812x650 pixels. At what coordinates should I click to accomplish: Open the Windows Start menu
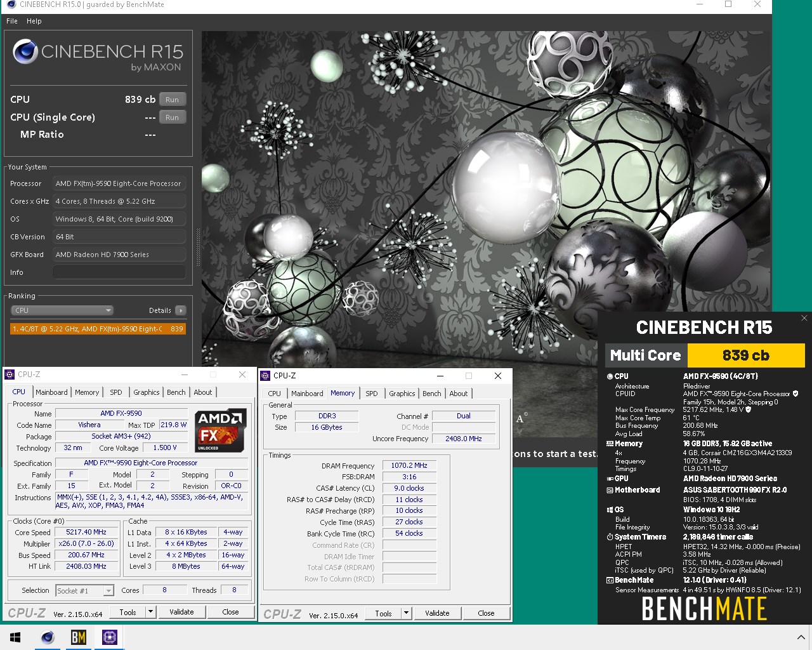(x=15, y=637)
